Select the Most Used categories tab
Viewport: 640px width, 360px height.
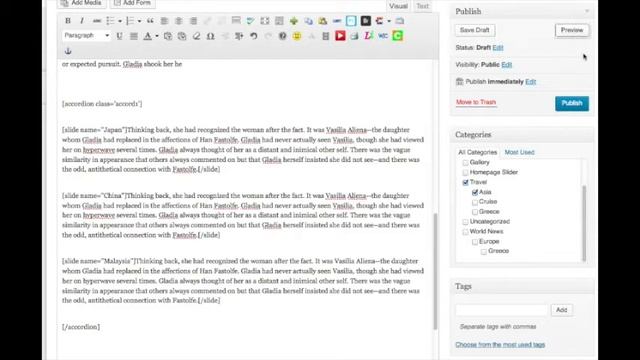[x=519, y=152]
